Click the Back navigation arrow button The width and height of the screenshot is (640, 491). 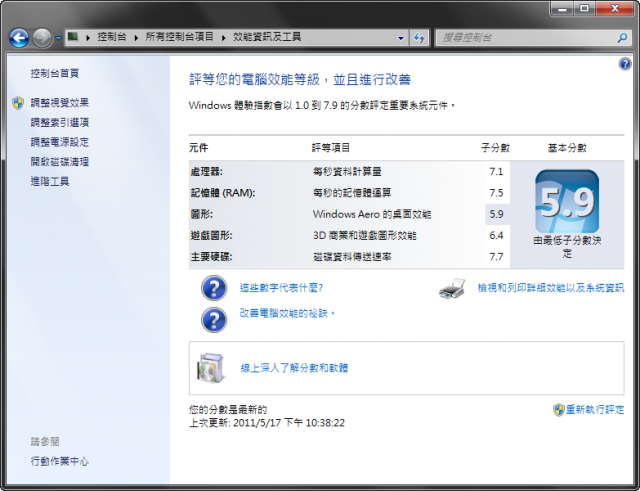tap(19, 38)
